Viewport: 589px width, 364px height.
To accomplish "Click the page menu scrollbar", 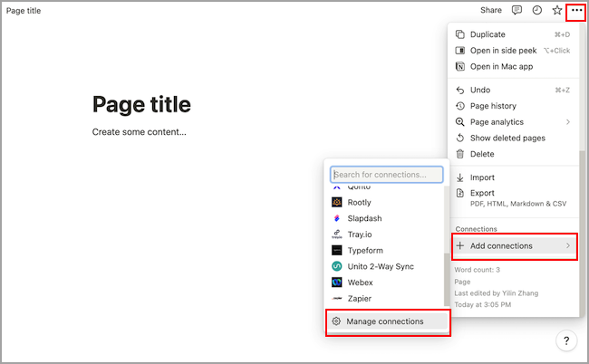I will (x=582, y=233).
